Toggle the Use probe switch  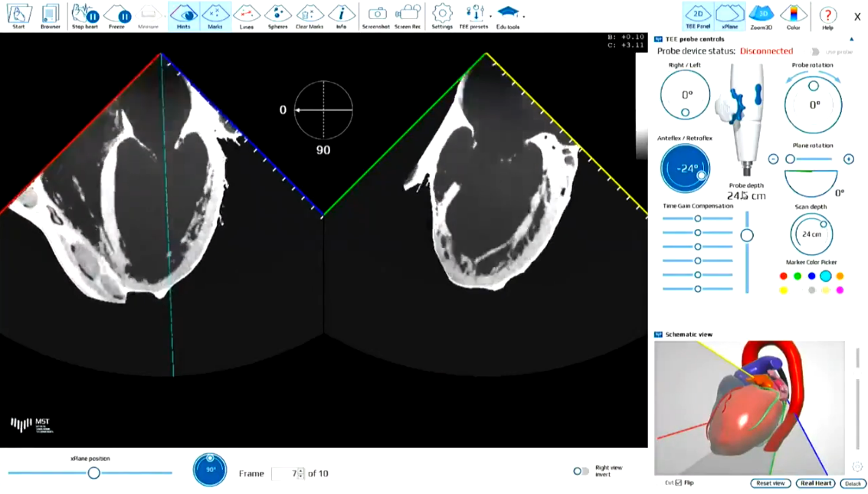point(814,51)
